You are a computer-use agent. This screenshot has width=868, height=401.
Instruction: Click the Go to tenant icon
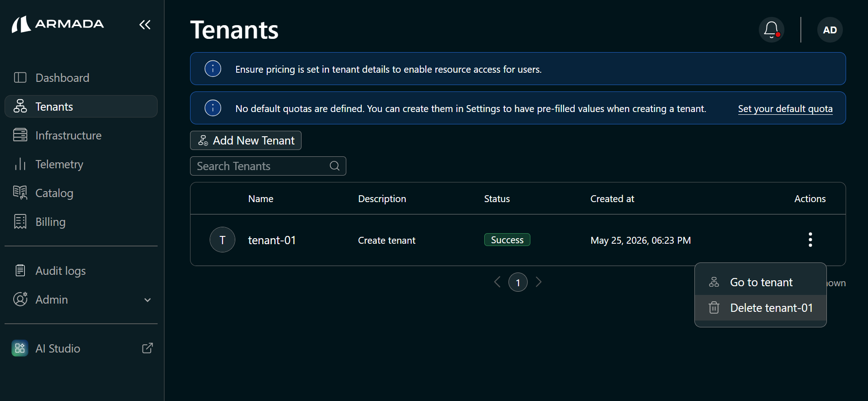pos(714,282)
